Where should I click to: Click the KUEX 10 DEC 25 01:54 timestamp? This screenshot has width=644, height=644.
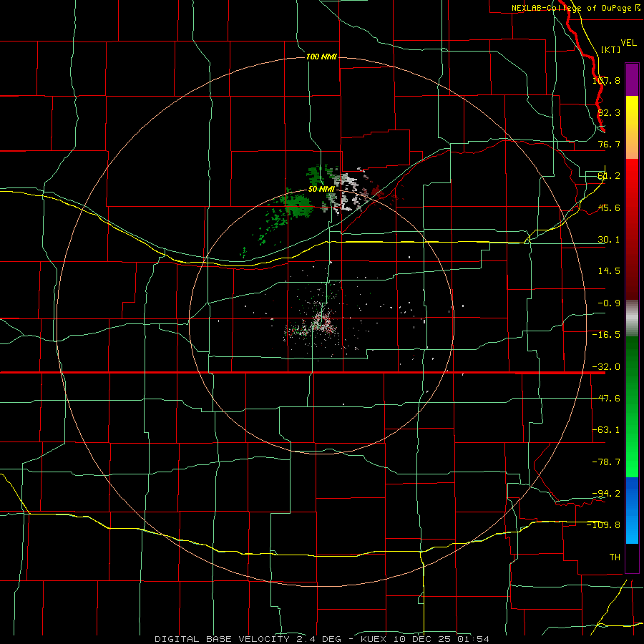click(x=425, y=639)
